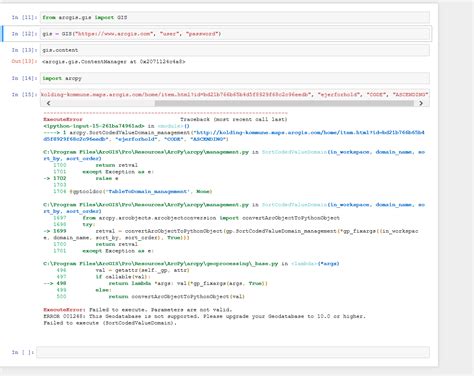
Task: Click the traceback line 1699 'retval = convertArcObjectToPythonObject'
Action: [231, 231]
